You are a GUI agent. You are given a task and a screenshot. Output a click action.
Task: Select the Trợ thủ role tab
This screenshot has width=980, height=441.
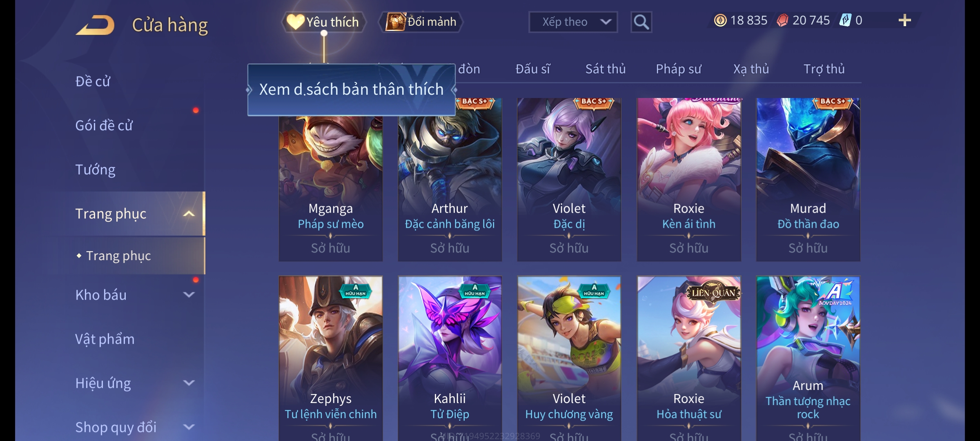(824, 69)
